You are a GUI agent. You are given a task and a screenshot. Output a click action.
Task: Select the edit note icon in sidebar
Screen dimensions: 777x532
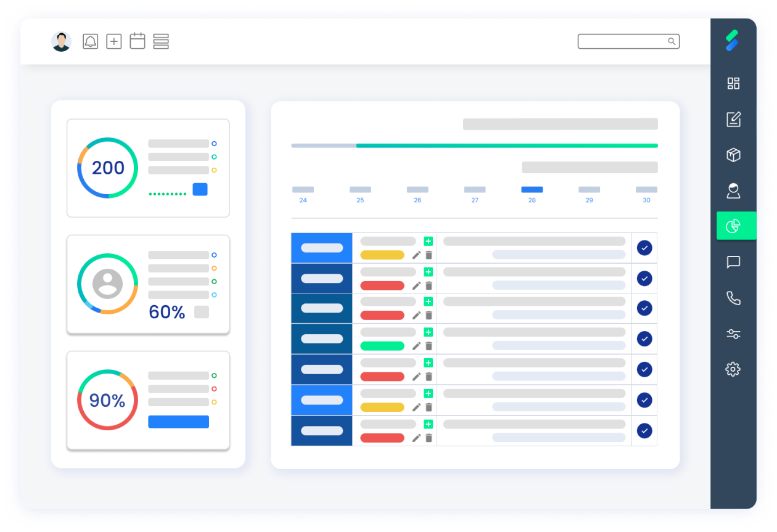coord(733,119)
